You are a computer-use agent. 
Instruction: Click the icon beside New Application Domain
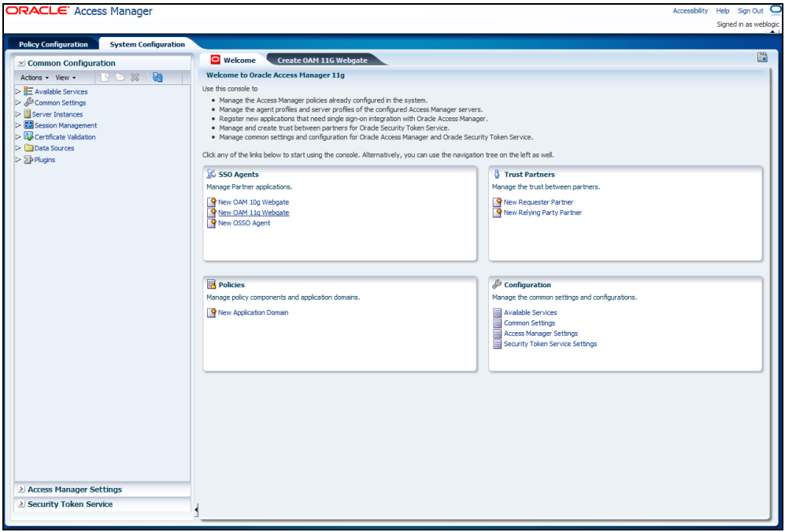(x=211, y=312)
